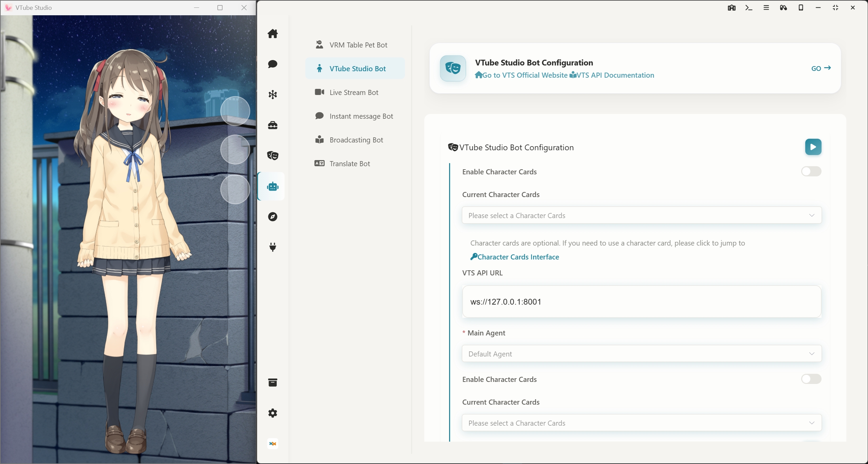Open Instant message Bot menu item

355,116
